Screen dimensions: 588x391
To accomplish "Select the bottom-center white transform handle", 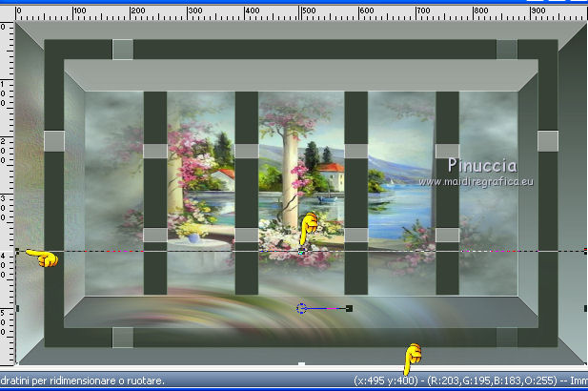I will (301, 363).
